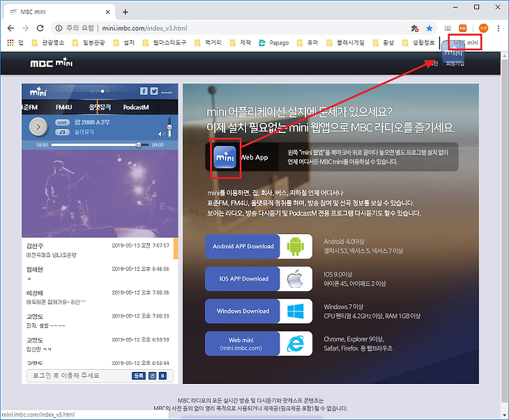Open the 설치 bookmark folder

tap(124, 42)
